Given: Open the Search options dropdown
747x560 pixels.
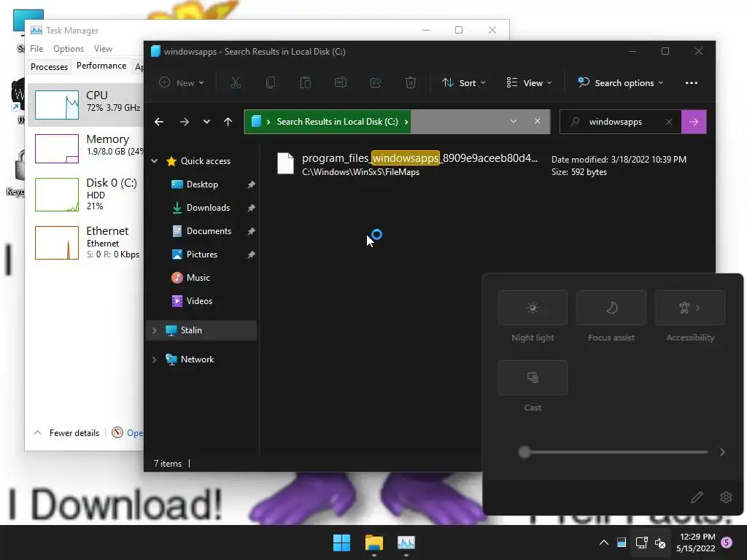Looking at the screenshot, I should [x=621, y=83].
